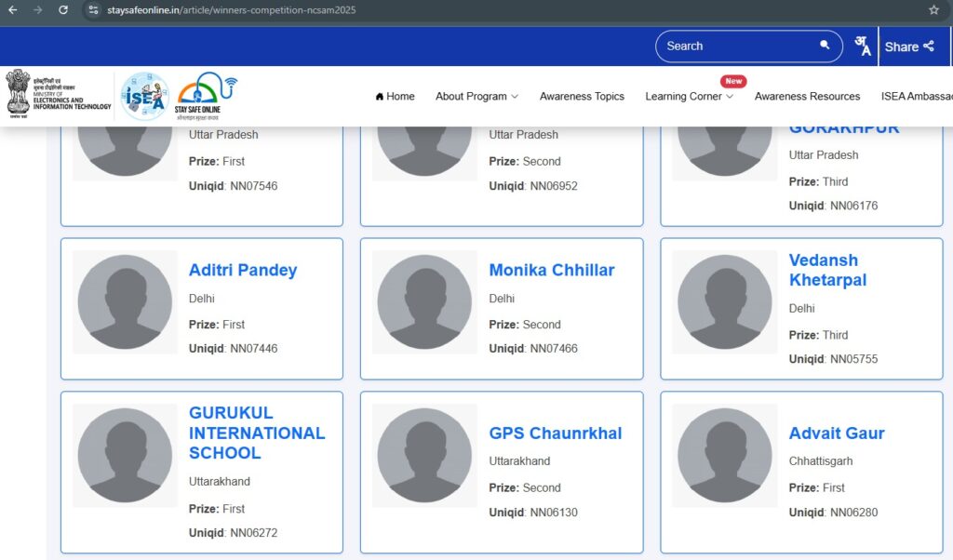Viewport: 953px width, 560px height.
Task: Click the search magnifier icon
Action: (x=825, y=46)
